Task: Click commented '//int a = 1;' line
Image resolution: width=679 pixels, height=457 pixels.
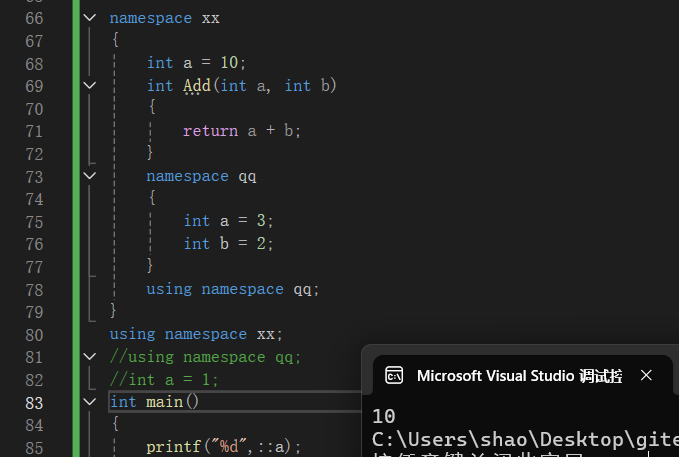Action: (164, 380)
